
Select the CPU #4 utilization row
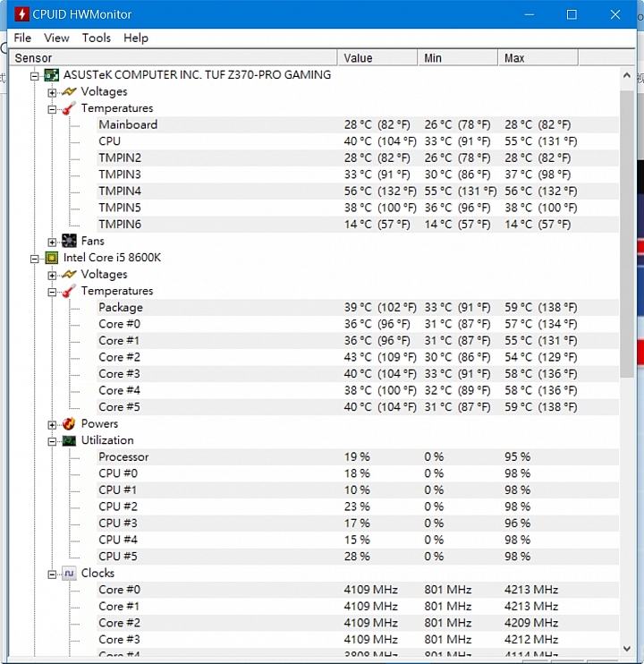tap(358, 540)
